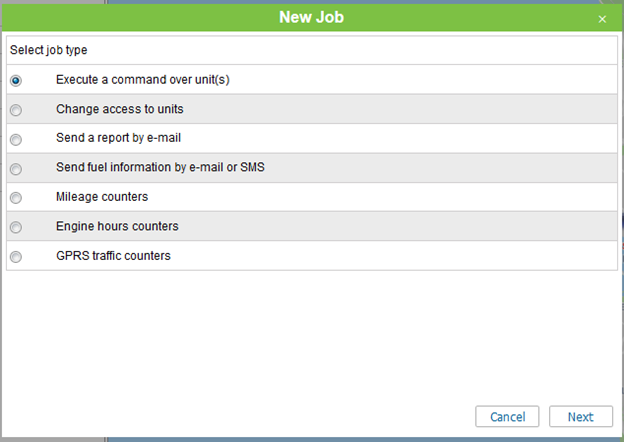This screenshot has height=442, width=624.
Task: Enable the 'Mileage counters' radio option
Action: [16, 198]
